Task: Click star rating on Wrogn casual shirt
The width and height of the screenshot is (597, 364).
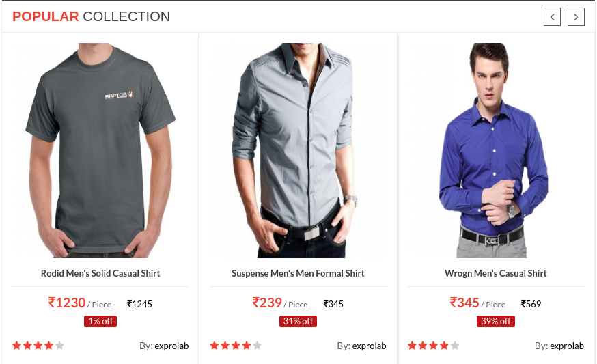Action: pyautogui.click(x=433, y=346)
